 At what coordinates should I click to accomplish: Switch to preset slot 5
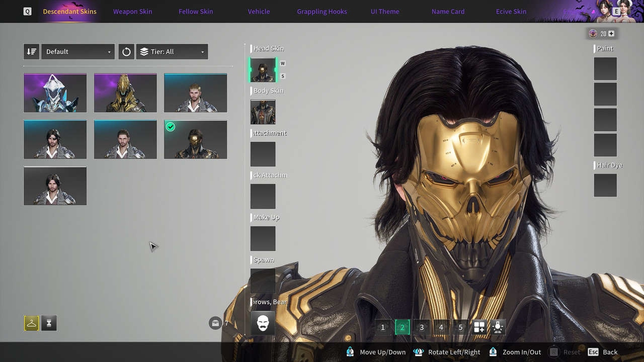(x=460, y=327)
